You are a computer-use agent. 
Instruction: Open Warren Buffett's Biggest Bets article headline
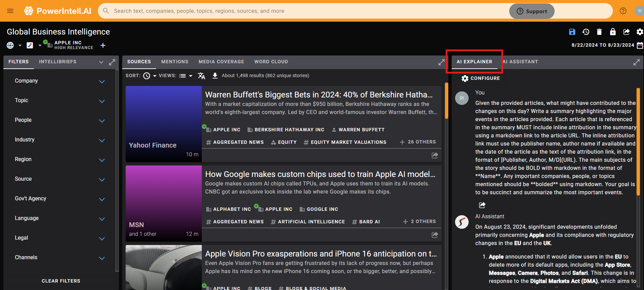[319, 94]
